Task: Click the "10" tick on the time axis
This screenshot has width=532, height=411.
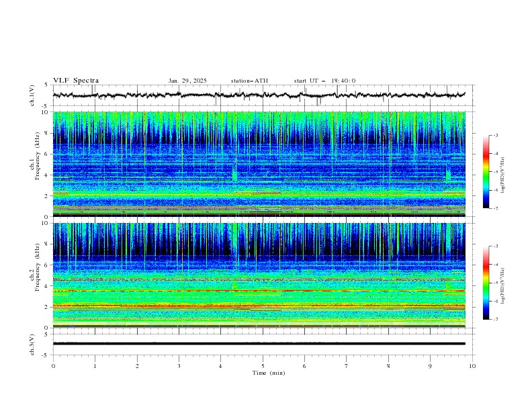Action: click(x=472, y=366)
